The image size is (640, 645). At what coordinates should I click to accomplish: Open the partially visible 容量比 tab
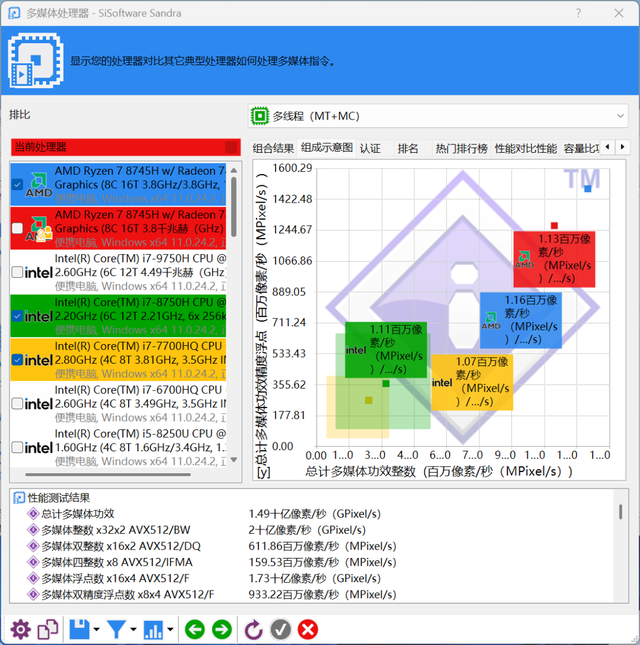(x=581, y=148)
